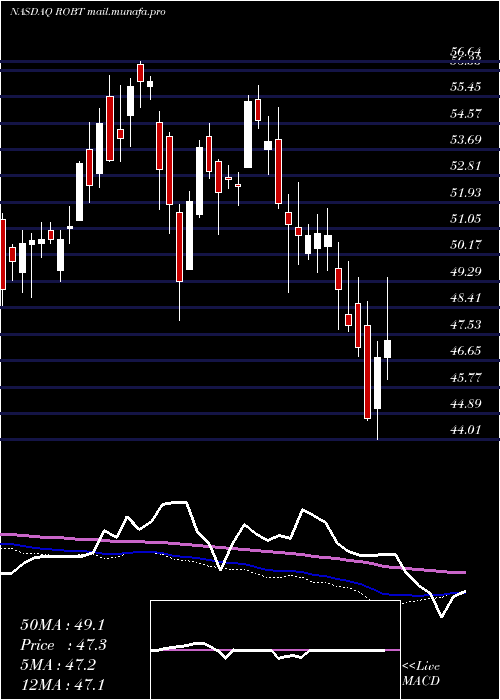The height and width of the screenshot is (700, 500).
Task: Click the 44.89 price axis label
Action: (x=465, y=404)
